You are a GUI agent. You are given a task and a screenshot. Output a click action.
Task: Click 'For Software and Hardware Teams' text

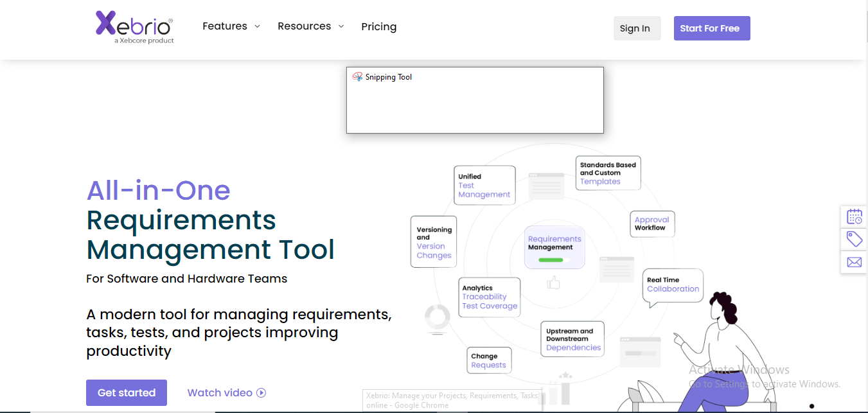[187, 279]
